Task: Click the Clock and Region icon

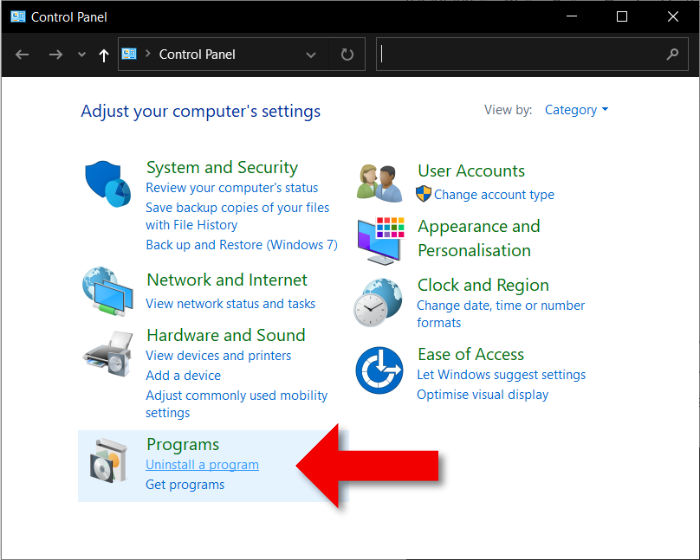Action: [x=378, y=302]
